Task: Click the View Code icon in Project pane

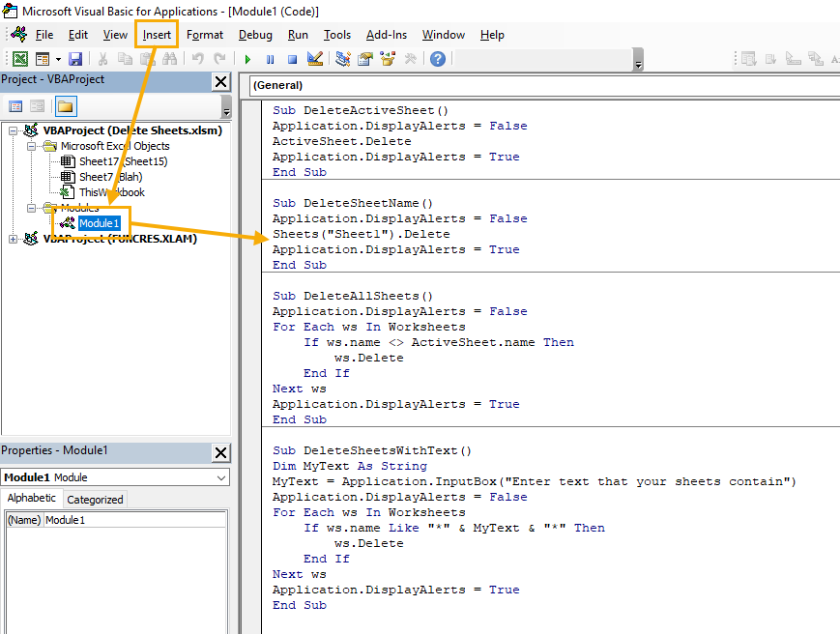Action: click(15, 106)
